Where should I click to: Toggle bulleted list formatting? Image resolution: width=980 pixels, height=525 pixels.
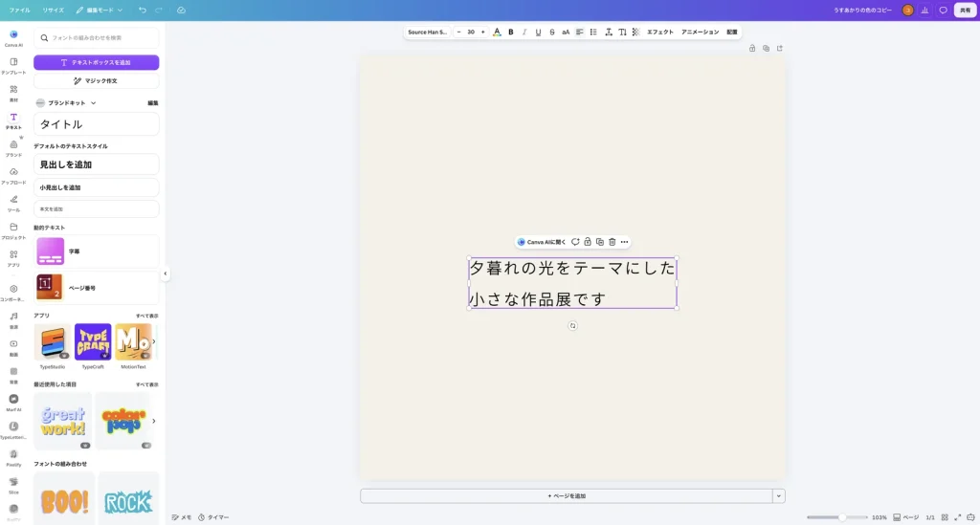pos(593,32)
